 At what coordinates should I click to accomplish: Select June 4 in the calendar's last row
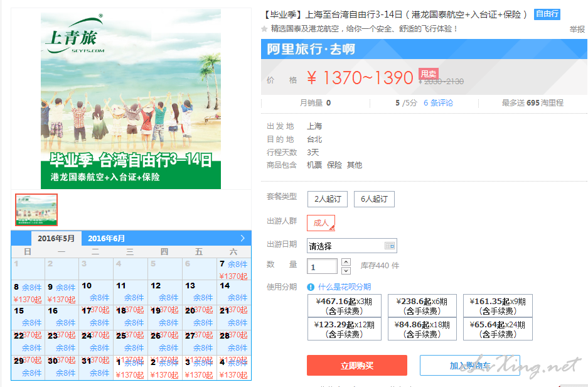pyautogui.click(x=233, y=368)
